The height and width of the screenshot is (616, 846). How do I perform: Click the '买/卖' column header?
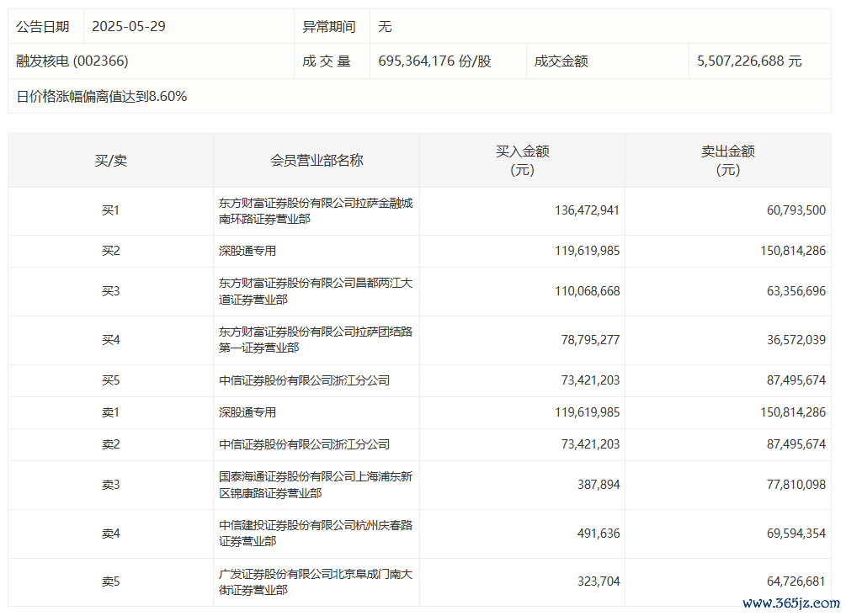click(110, 160)
